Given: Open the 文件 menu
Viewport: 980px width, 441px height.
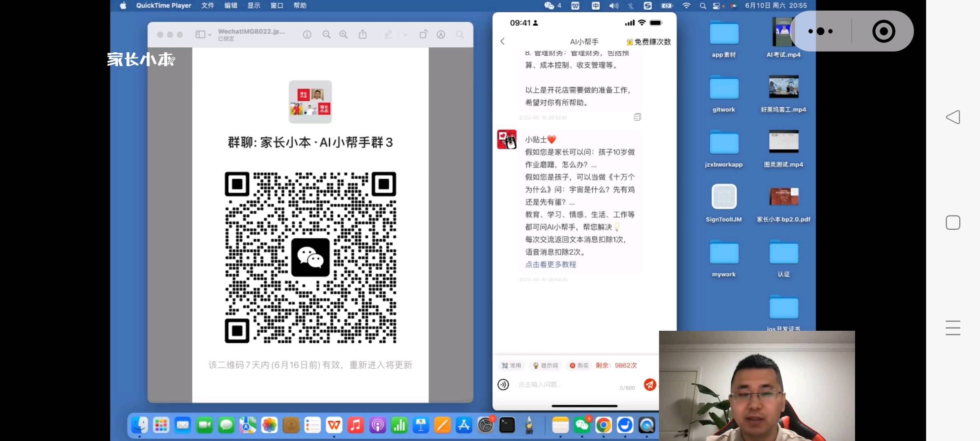Looking at the screenshot, I should [207, 5].
